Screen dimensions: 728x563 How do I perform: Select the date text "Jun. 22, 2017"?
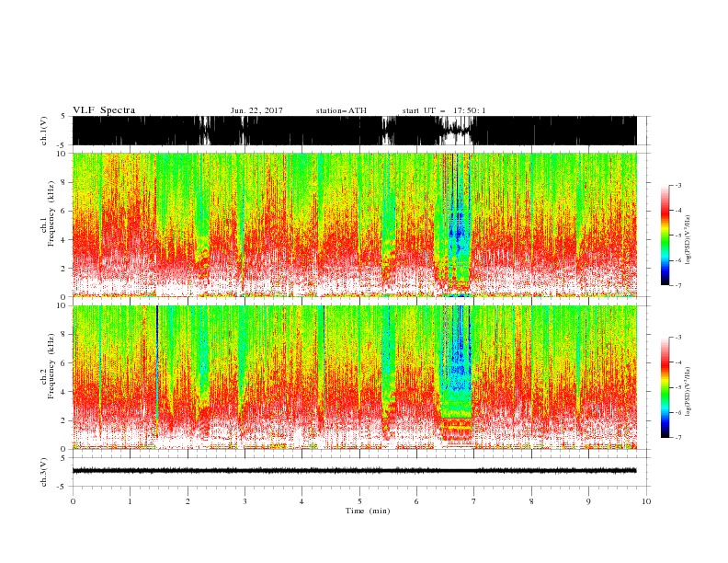(x=256, y=111)
